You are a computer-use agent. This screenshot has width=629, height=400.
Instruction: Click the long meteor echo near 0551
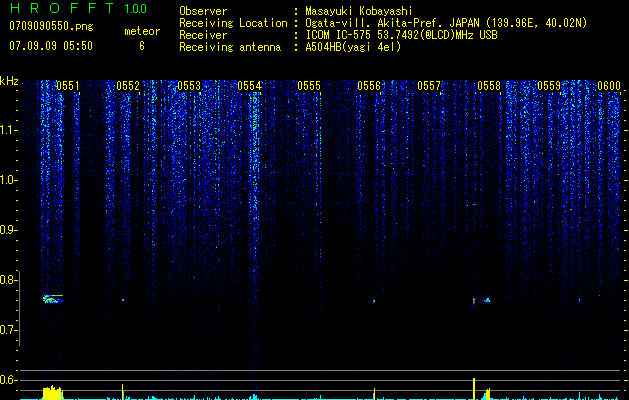[x=53, y=298]
